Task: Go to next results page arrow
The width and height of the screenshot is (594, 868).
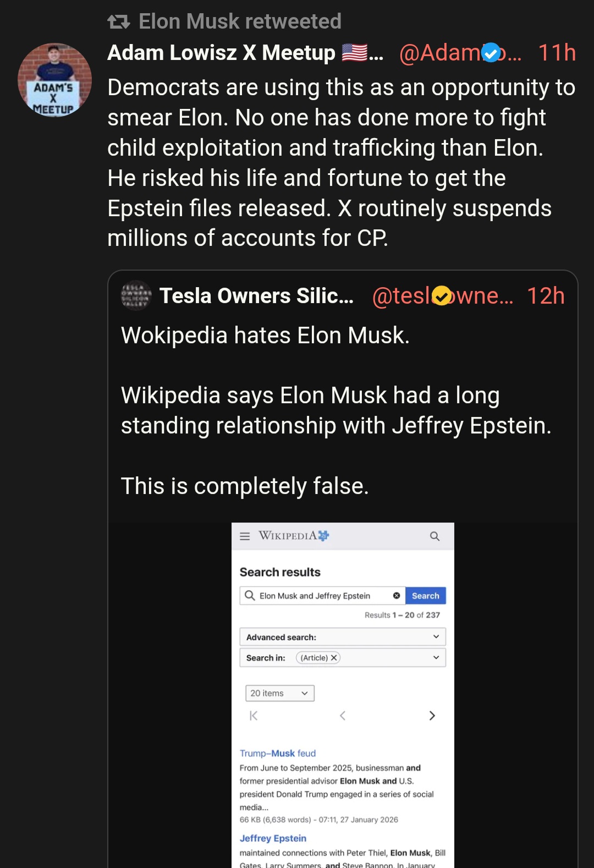Action: pos(432,716)
